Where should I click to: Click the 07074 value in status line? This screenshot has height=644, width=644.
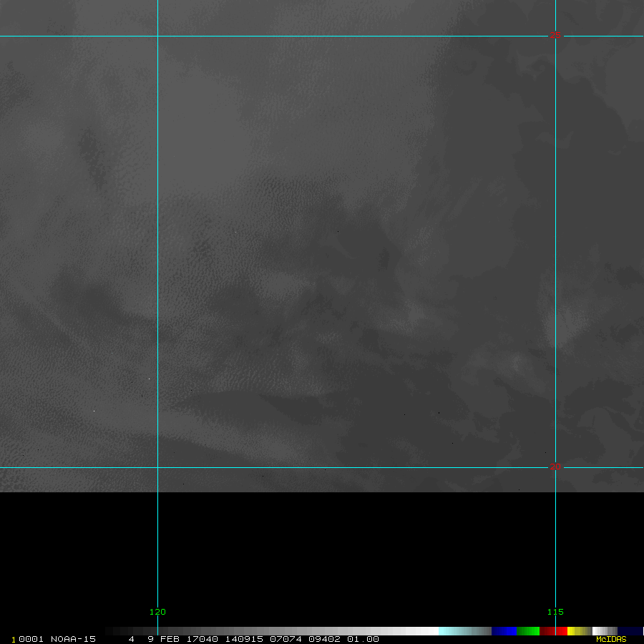point(283,639)
